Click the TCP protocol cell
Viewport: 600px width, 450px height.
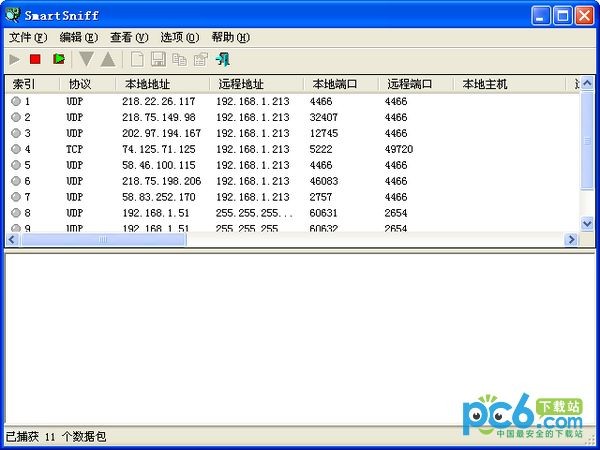(74, 149)
